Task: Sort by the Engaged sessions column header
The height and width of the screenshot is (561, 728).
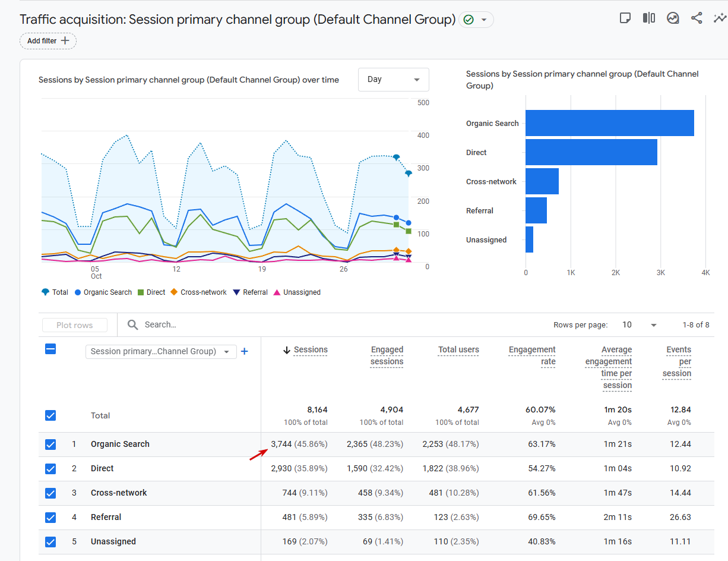Action: [387, 355]
